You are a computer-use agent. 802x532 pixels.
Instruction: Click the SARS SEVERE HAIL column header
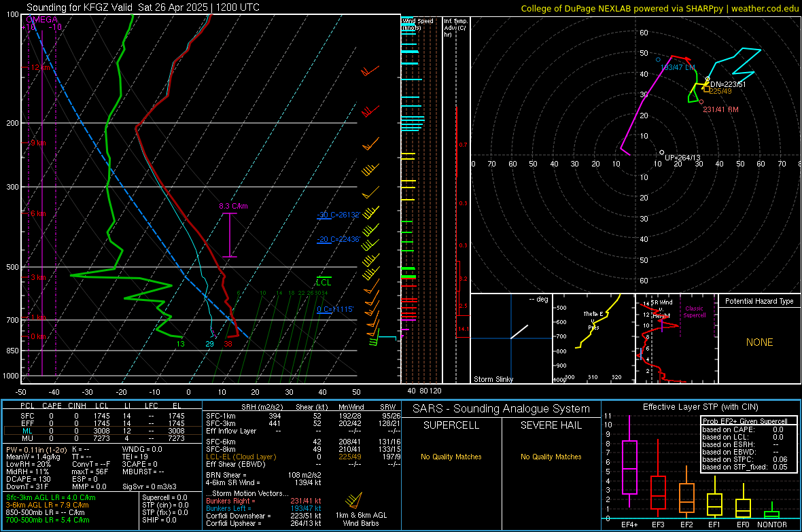(551, 425)
